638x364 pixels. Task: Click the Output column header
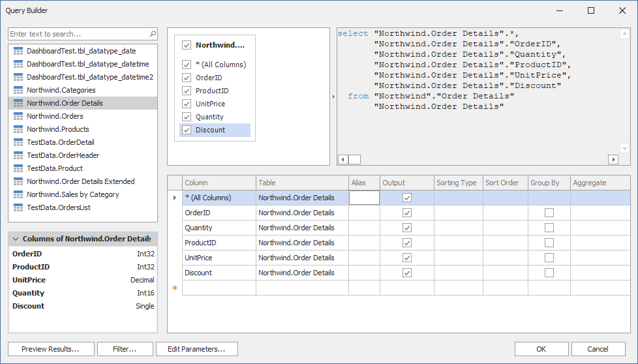pos(407,183)
